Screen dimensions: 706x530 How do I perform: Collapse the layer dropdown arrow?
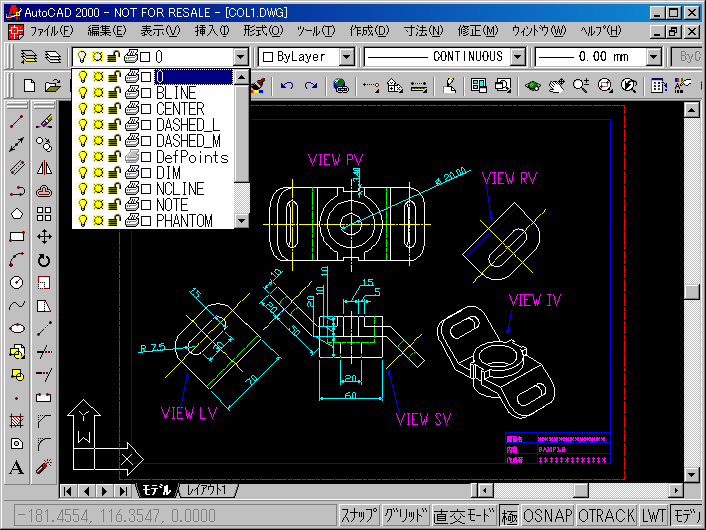click(x=241, y=57)
